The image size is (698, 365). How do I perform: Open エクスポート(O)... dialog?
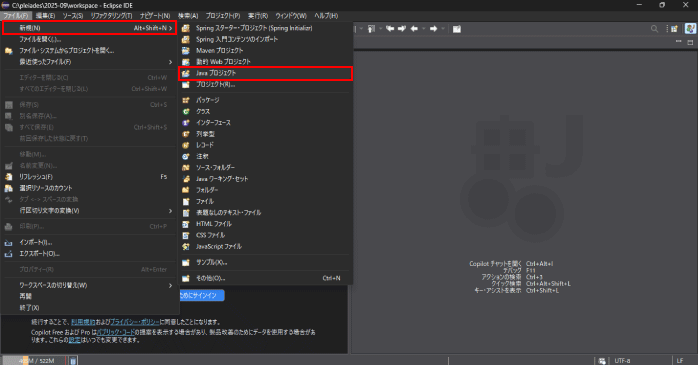tap(89, 253)
